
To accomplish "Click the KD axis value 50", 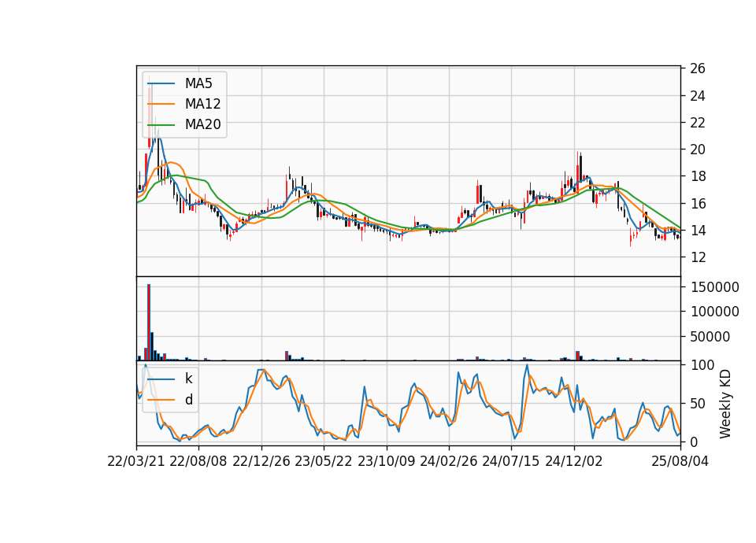I will pos(698,404).
